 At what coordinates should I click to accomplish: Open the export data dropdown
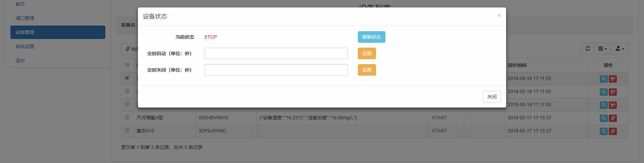pyautogui.click(x=620, y=49)
